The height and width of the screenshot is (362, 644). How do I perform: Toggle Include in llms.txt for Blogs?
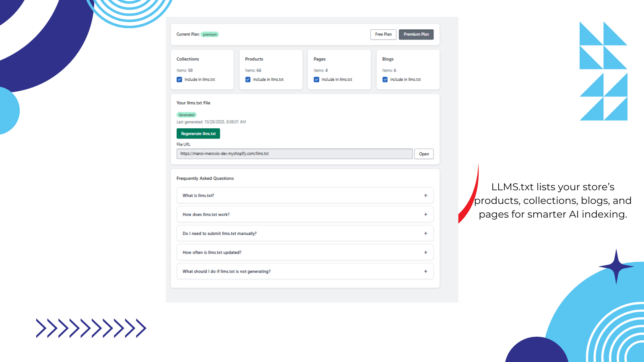385,80
